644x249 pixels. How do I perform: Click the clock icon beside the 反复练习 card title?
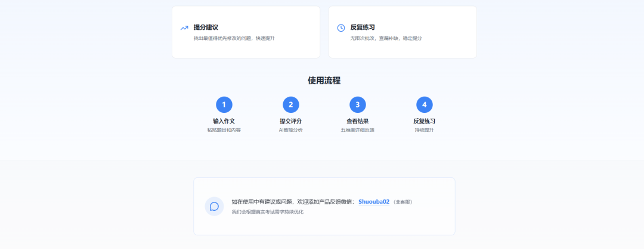tap(341, 28)
